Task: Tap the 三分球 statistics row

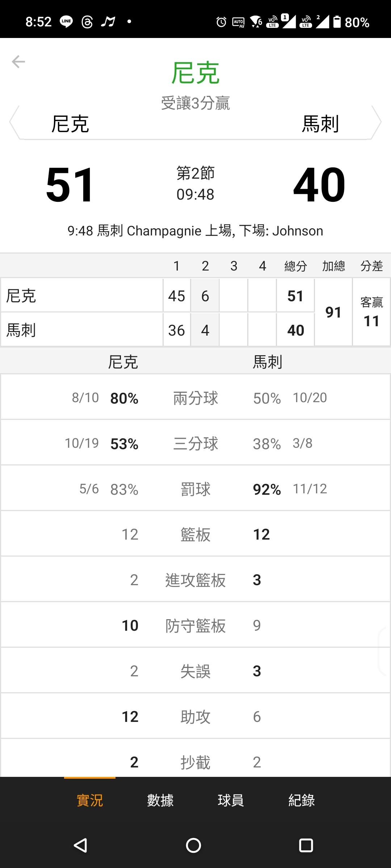Action: coord(195,443)
